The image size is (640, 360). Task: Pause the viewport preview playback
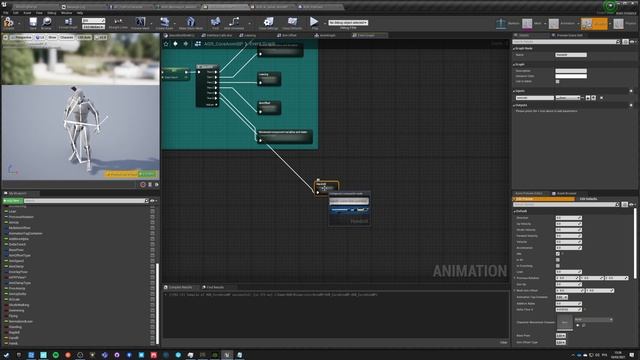click(x=150, y=184)
